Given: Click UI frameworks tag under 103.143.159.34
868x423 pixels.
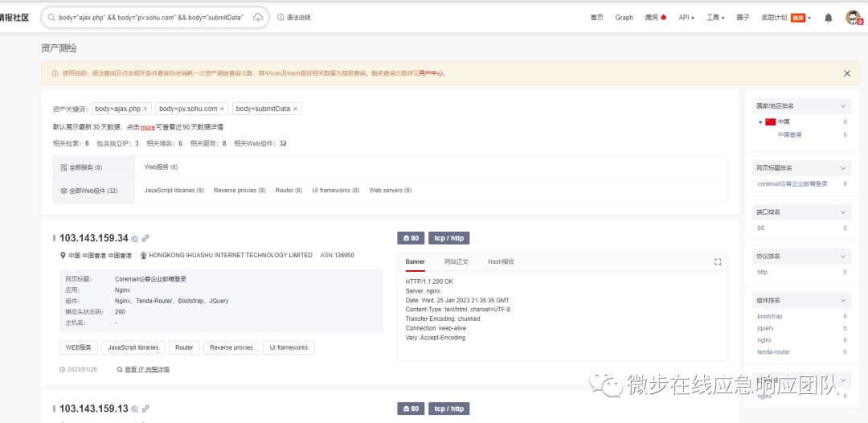Looking at the screenshot, I should (x=289, y=347).
